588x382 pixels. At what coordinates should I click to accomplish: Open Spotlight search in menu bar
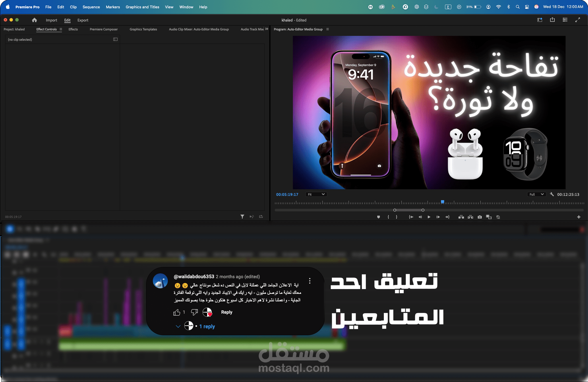(x=518, y=7)
